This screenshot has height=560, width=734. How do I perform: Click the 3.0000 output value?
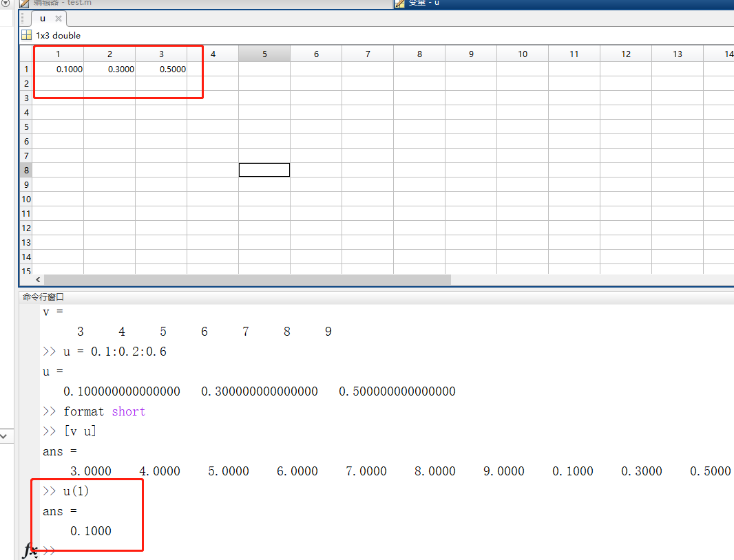[x=91, y=471]
